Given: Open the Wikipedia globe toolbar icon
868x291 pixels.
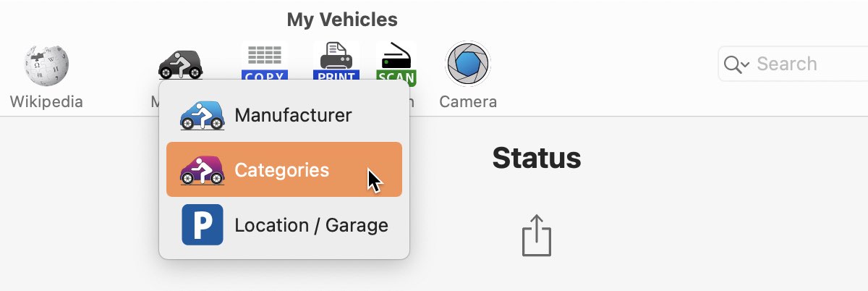Looking at the screenshot, I should click(46, 64).
